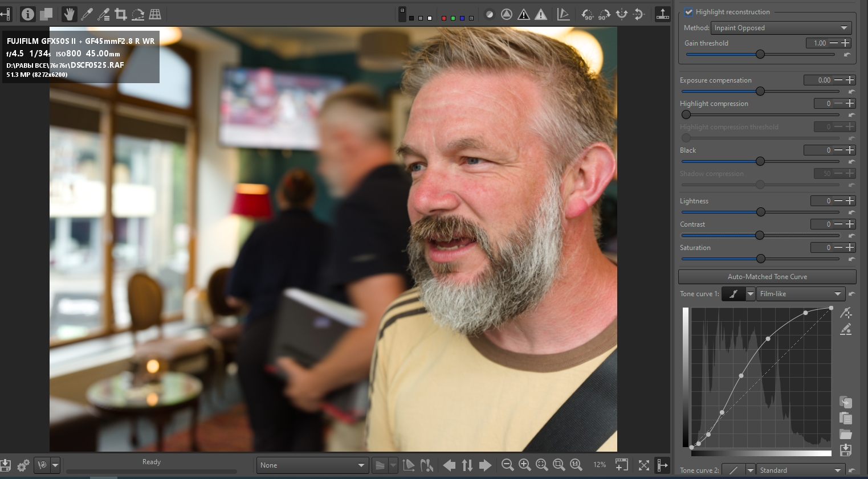Toggle the image info overlay button
Image resolution: width=868 pixels, height=479 pixels.
click(27, 14)
